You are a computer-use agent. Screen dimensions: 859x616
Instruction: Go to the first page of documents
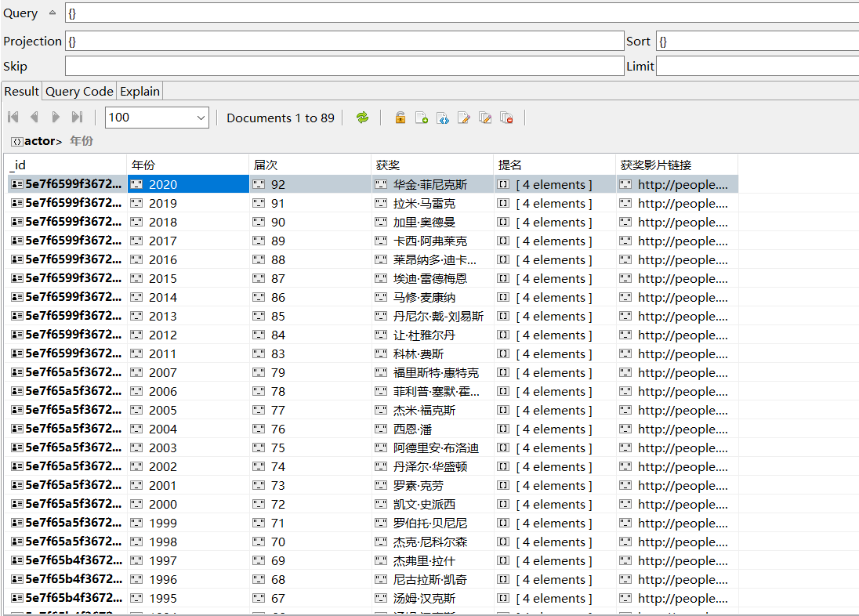[x=13, y=117]
